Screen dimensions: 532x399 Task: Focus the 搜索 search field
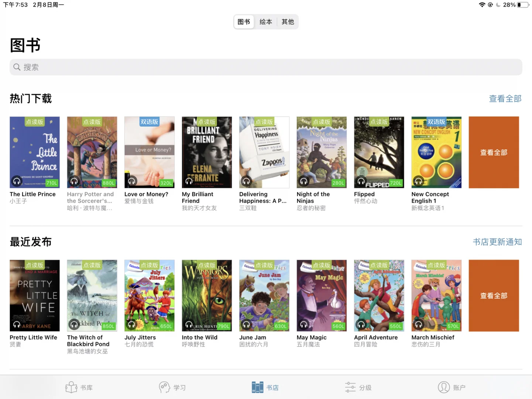coord(266,67)
